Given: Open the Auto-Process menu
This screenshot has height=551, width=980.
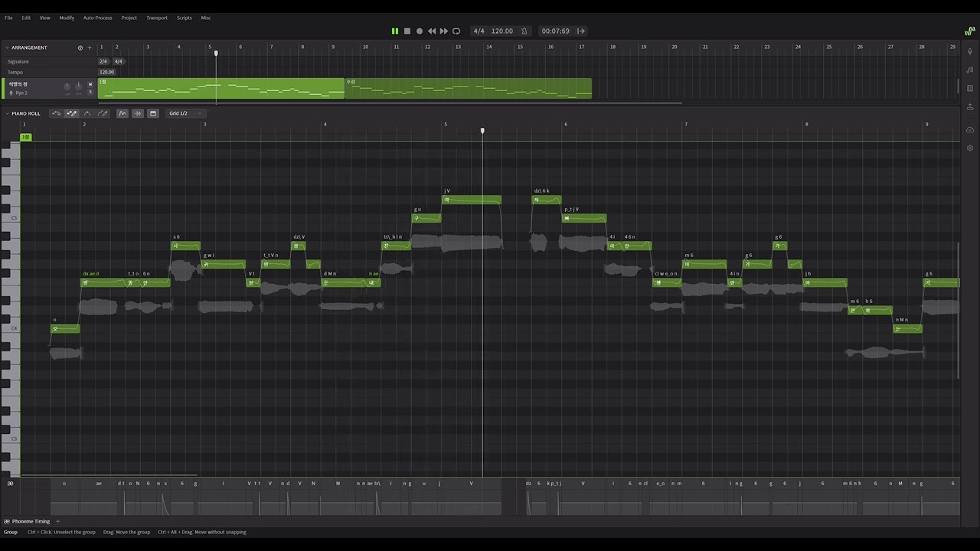Looking at the screenshot, I should point(97,18).
